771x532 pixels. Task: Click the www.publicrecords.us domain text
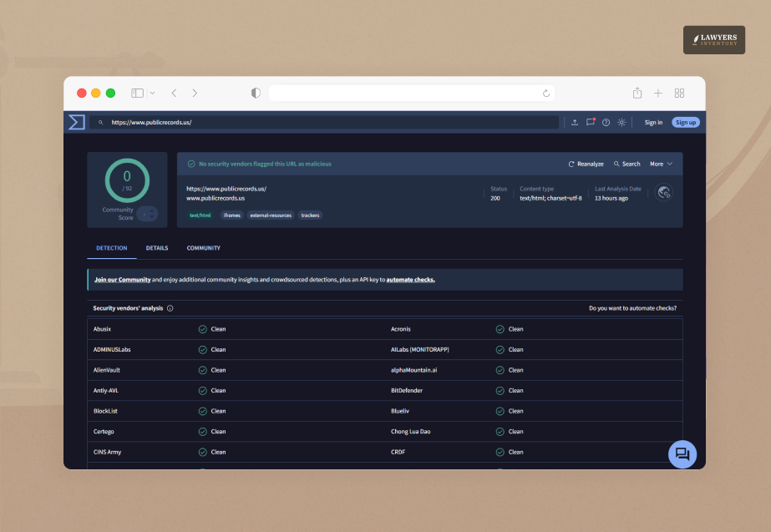(216, 198)
